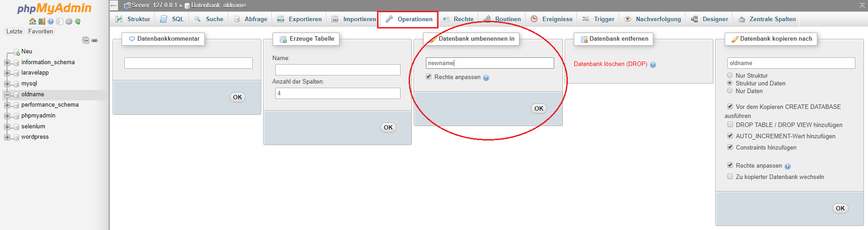
Task: Click the laravelapp database icon
Action: tap(16, 73)
